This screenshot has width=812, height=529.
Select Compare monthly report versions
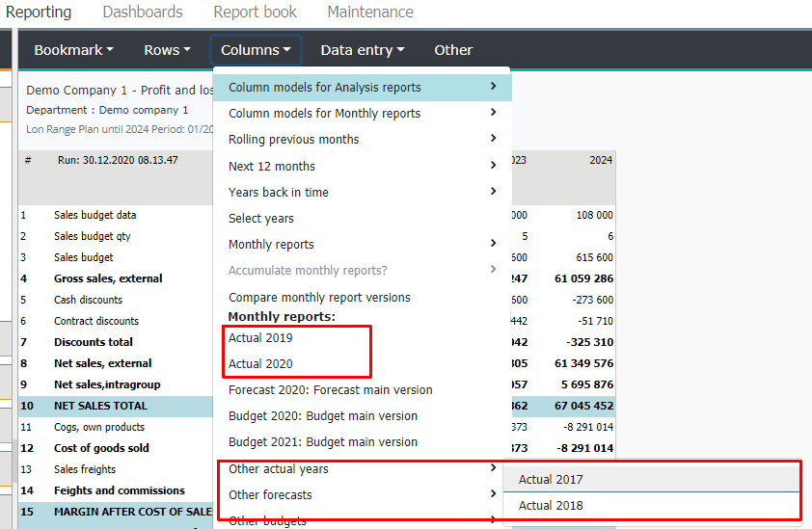click(x=363, y=297)
